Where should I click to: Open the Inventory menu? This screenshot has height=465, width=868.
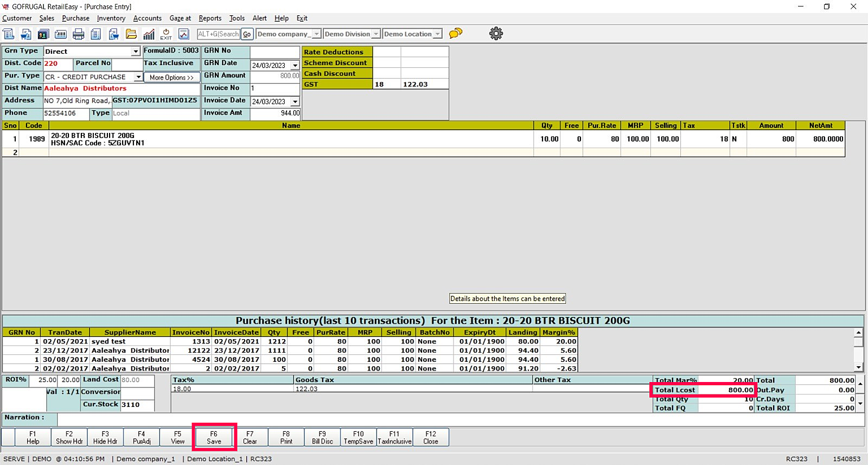pos(111,18)
